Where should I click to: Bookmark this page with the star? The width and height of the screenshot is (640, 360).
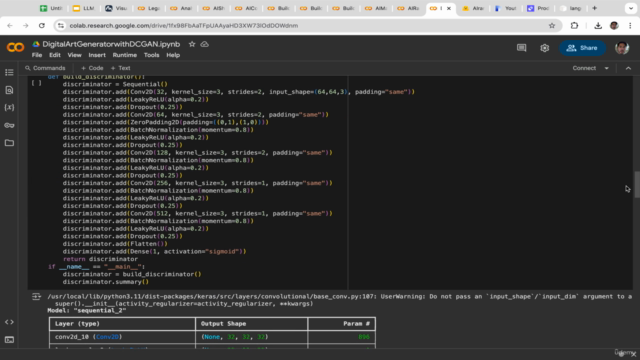552,25
